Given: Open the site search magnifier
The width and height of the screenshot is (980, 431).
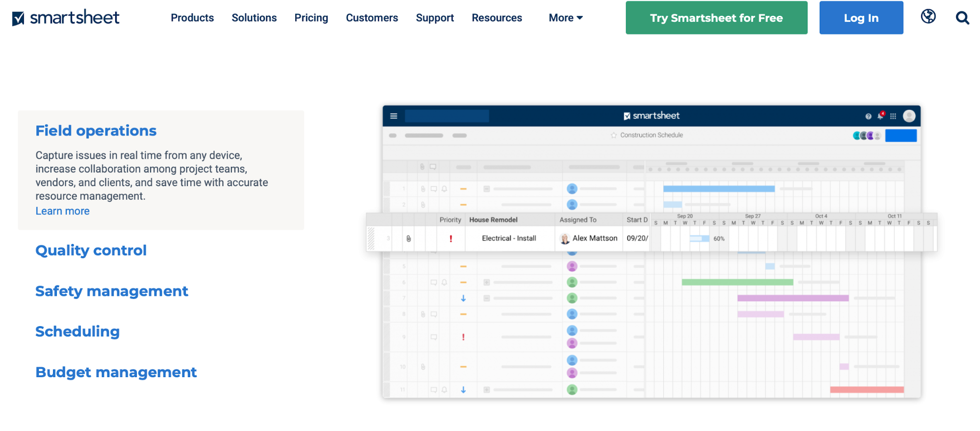Looking at the screenshot, I should point(962,18).
